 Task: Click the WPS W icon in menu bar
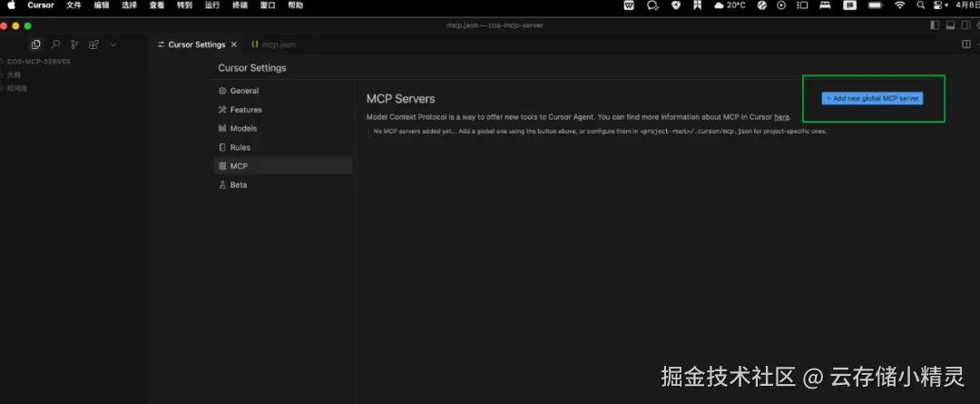630,5
